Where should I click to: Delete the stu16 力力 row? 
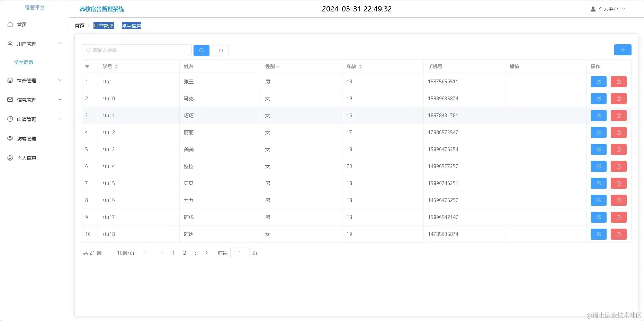tap(619, 200)
